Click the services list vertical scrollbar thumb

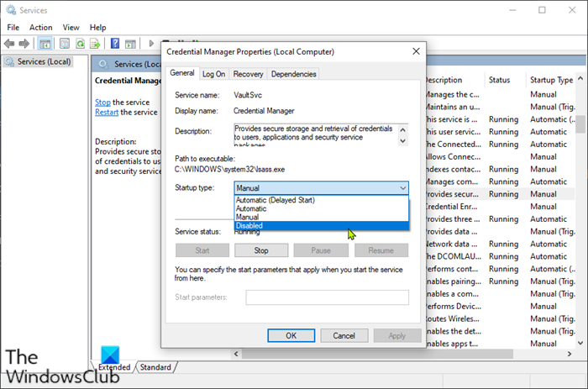[x=580, y=124]
